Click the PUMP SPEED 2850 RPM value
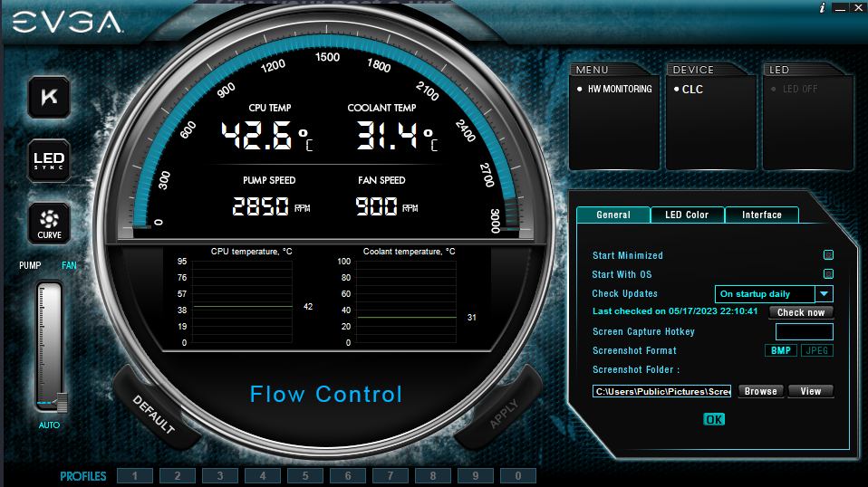 [271, 206]
